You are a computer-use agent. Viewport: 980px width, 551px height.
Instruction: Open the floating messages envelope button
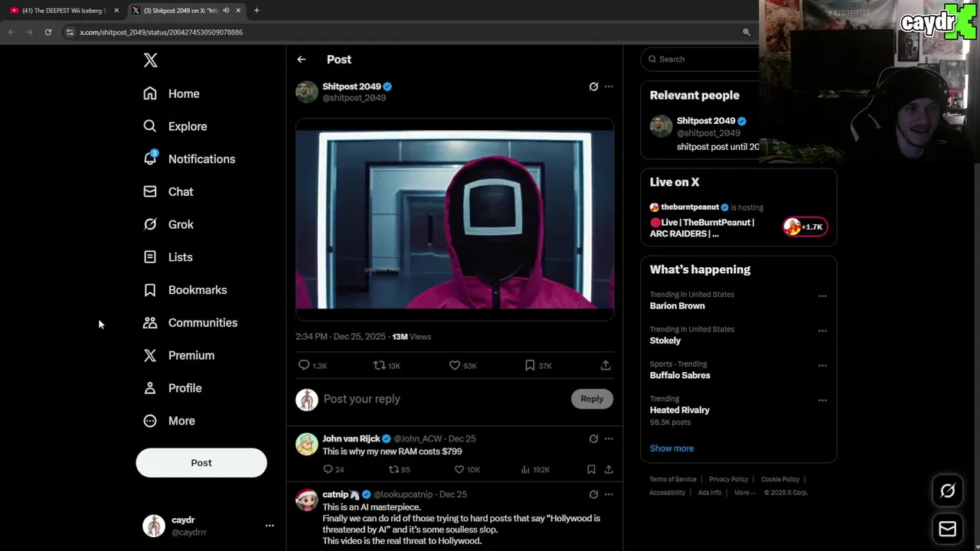(947, 529)
